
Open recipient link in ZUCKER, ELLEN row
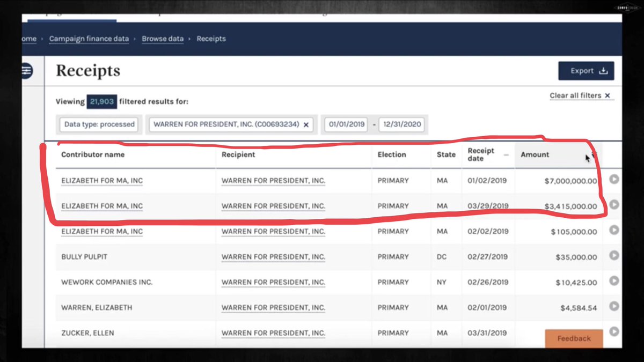coord(273,333)
